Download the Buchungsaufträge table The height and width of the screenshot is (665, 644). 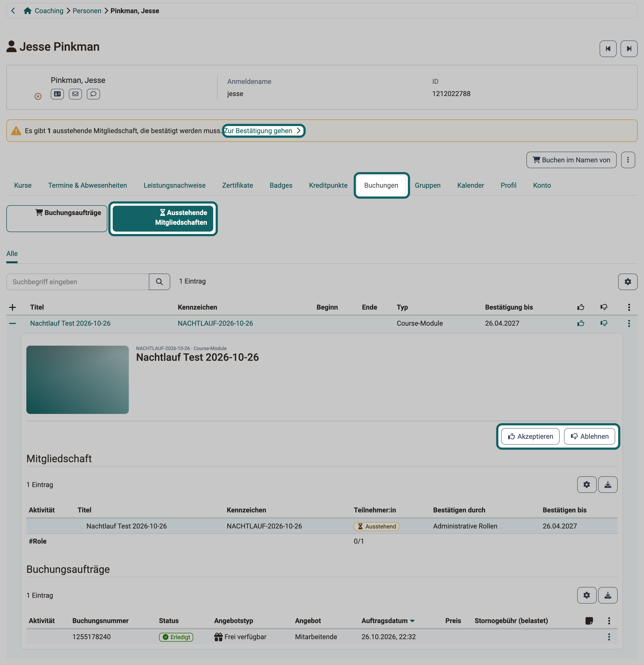click(x=608, y=595)
